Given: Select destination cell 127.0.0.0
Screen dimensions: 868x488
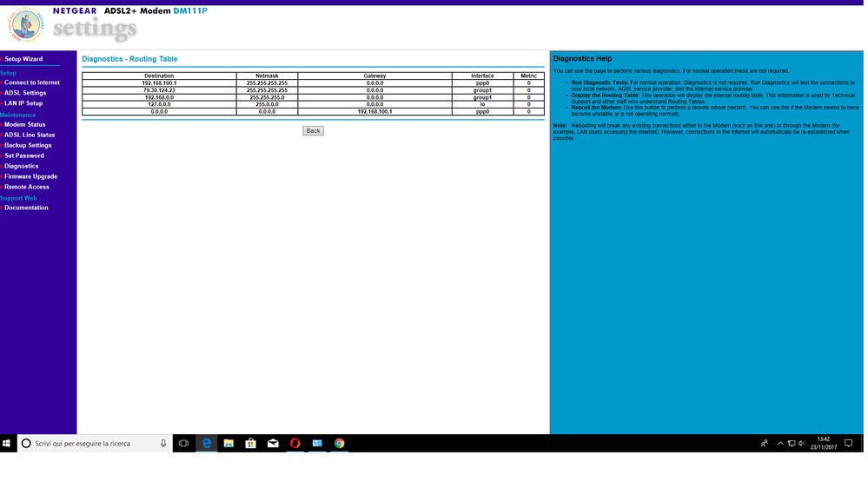Looking at the screenshot, I should 159,104.
